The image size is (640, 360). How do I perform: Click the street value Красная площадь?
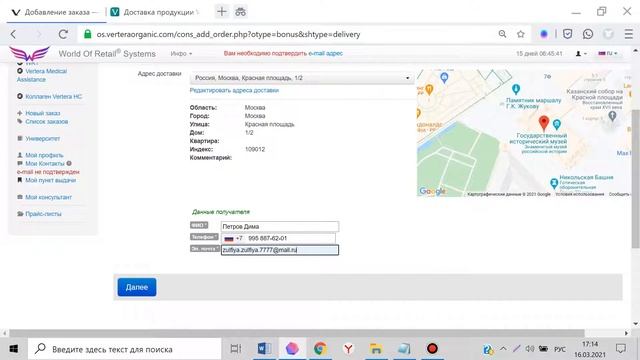pyautogui.click(x=269, y=124)
